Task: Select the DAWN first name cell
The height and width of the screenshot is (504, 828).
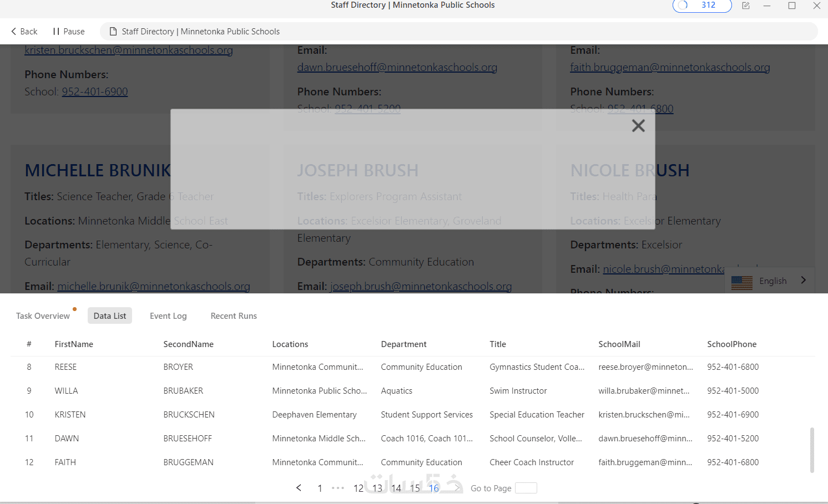Action: point(67,439)
